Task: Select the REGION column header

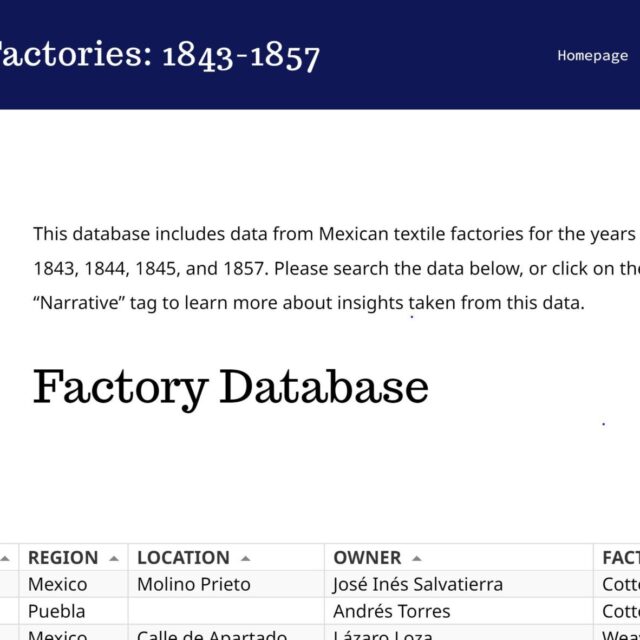Action: coord(63,558)
